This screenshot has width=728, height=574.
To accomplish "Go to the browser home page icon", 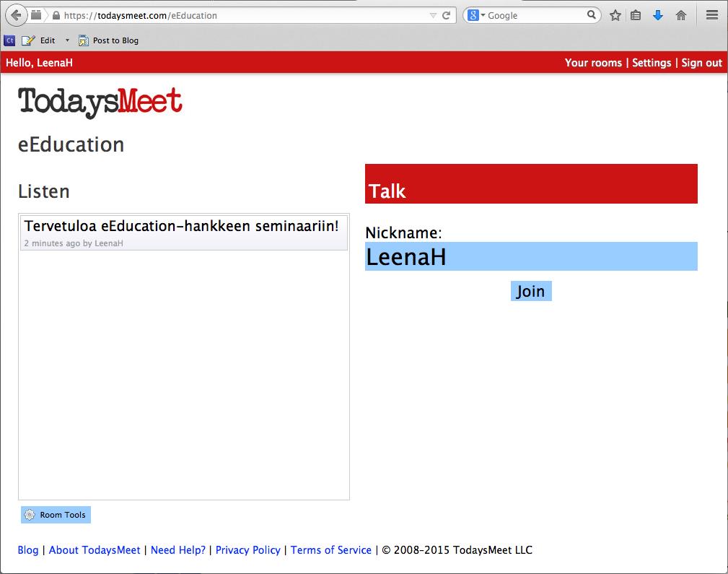I will click(x=680, y=15).
